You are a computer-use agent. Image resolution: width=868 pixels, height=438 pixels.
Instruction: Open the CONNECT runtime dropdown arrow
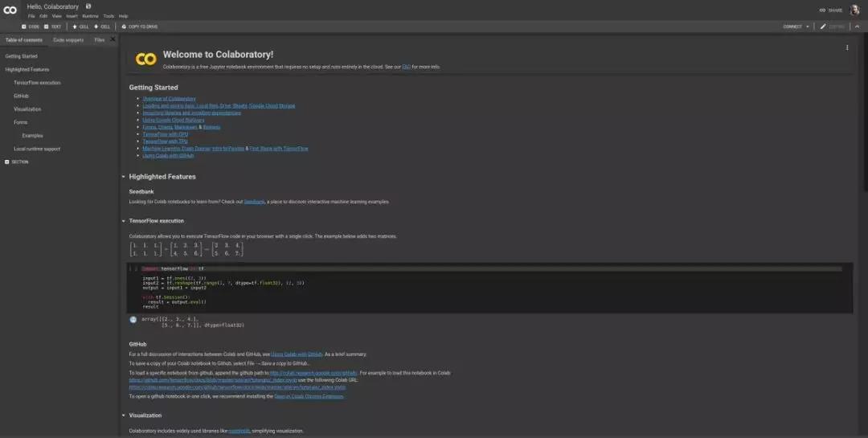[807, 27]
